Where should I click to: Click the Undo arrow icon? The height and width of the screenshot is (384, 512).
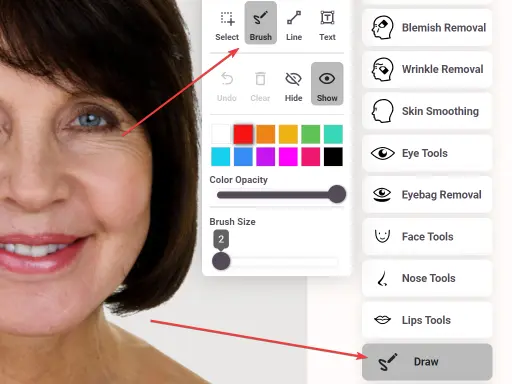[x=227, y=79]
